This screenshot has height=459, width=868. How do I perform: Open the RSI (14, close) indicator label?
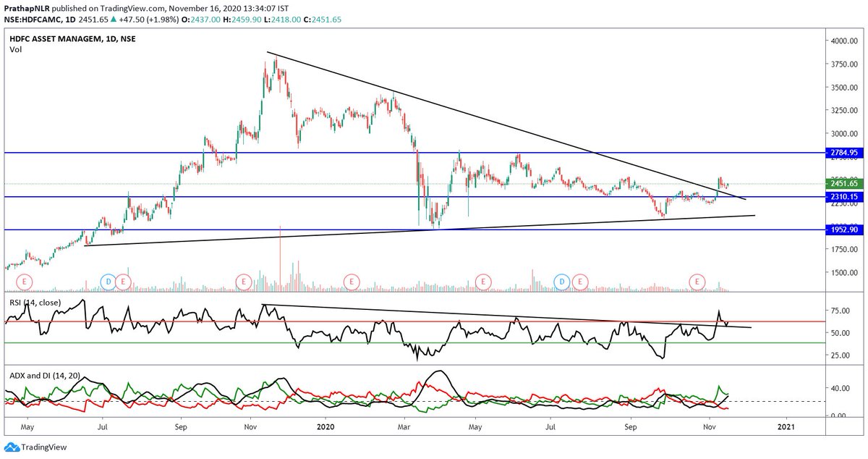point(35,302)
